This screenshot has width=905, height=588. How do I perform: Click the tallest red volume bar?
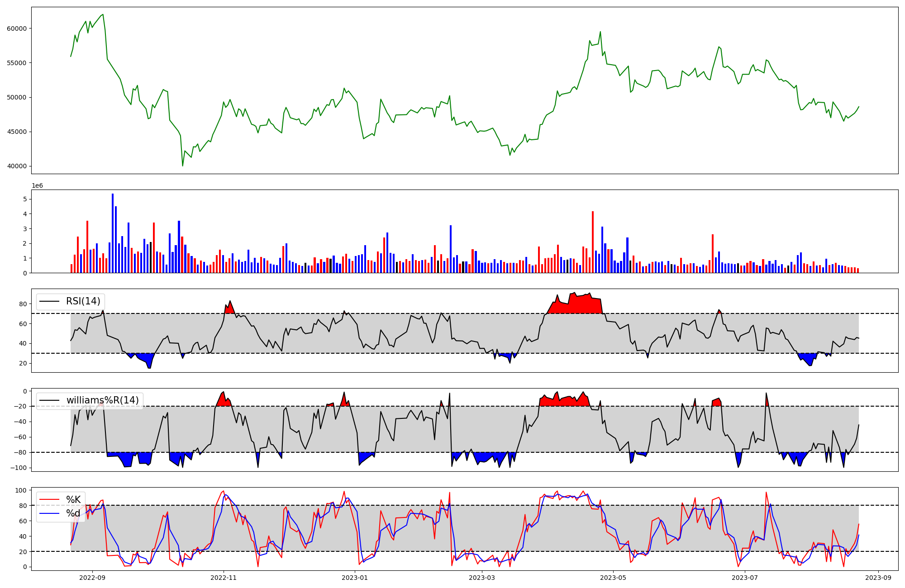(x=593, y=242)
